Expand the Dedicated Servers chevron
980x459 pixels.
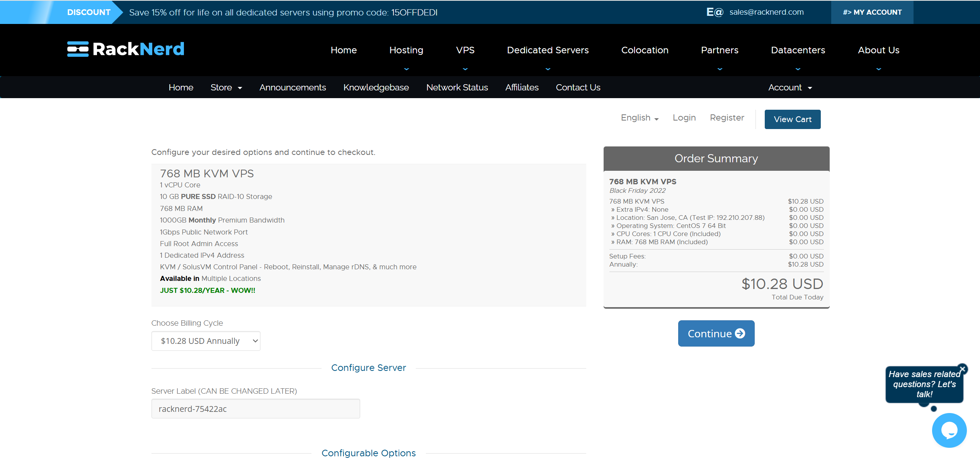click(x=548, y=69)
